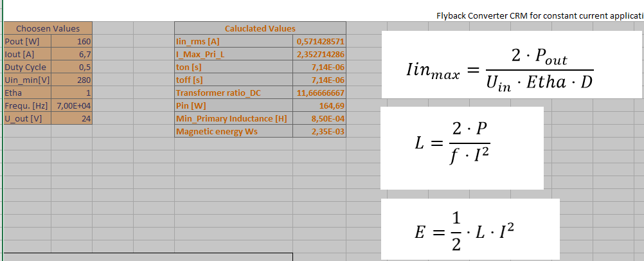The height and width of the screenshot is (261, 644).
Task: Click the 'ton [s]' label cell
Action: (234, 67)
